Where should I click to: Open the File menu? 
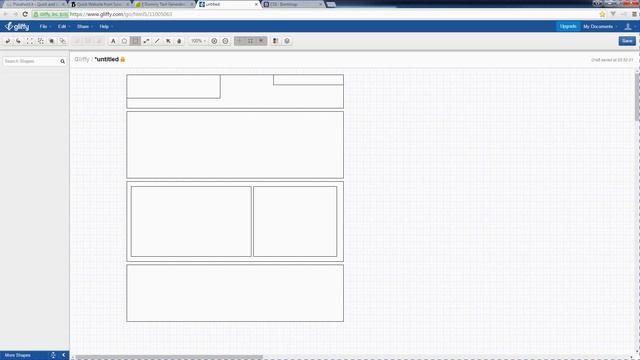[44, 27]
